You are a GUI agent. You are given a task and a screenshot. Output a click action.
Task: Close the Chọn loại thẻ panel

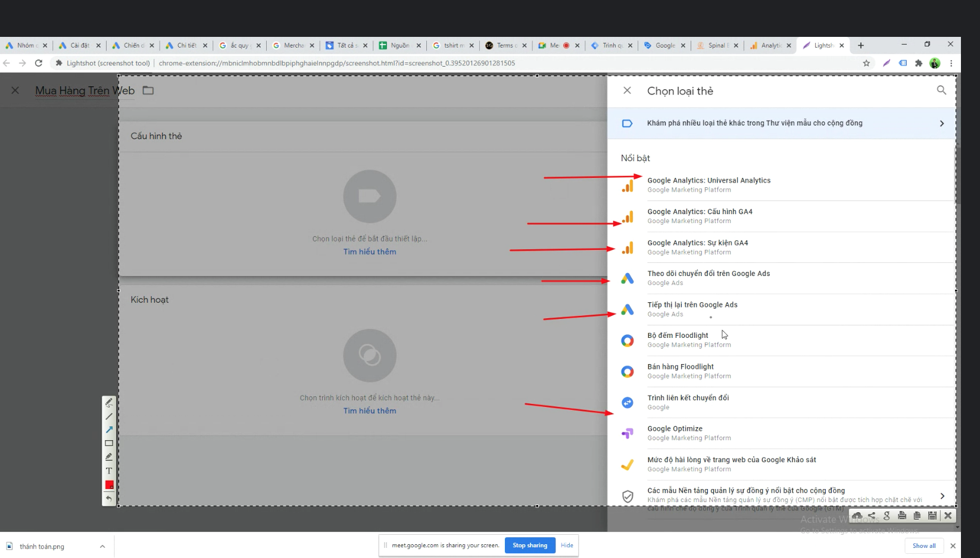click(627, 90)
